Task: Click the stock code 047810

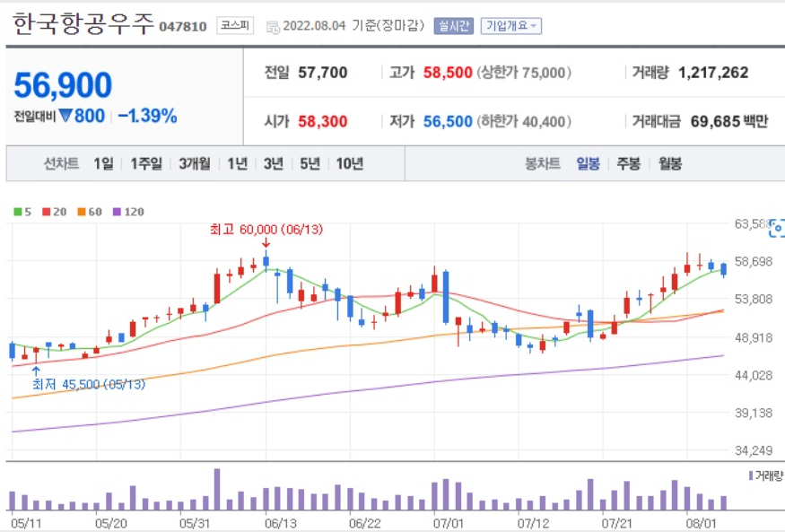Action: (183, 27)
